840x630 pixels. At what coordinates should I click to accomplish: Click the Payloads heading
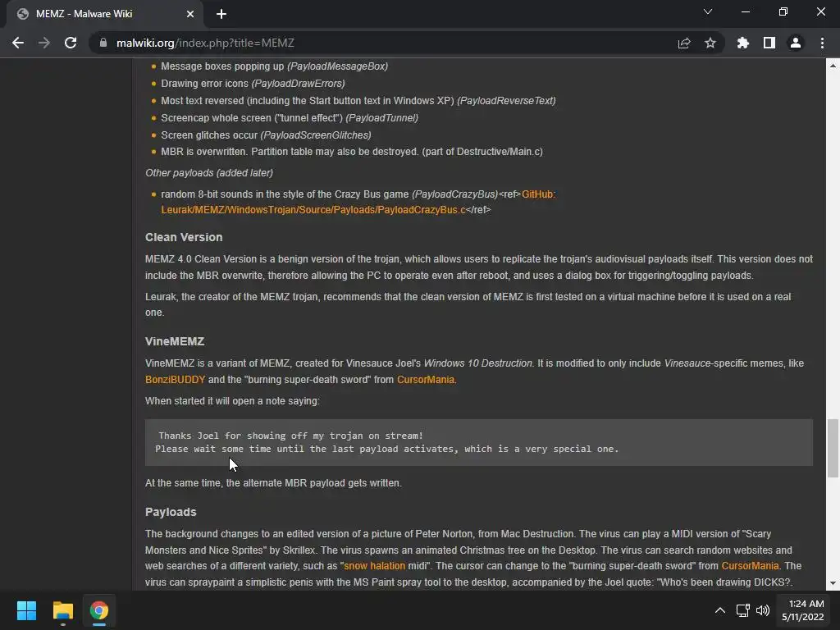(171, 512)
